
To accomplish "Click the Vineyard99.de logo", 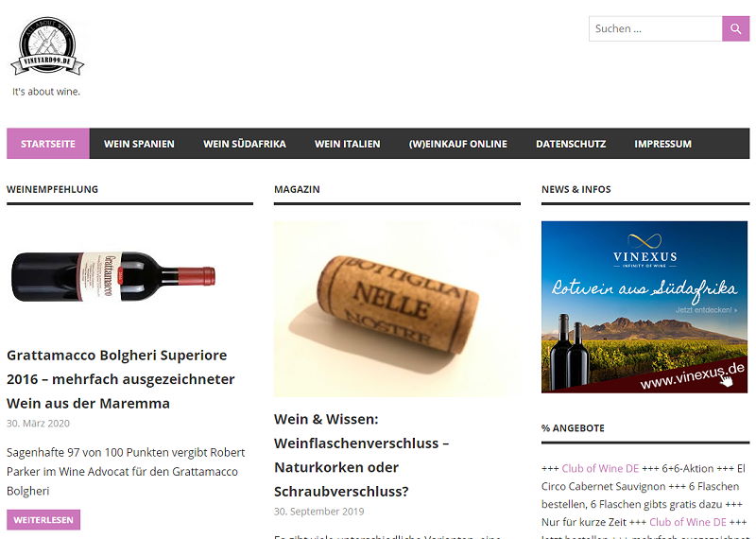I will pyautogui.click(x=47, y=45).
